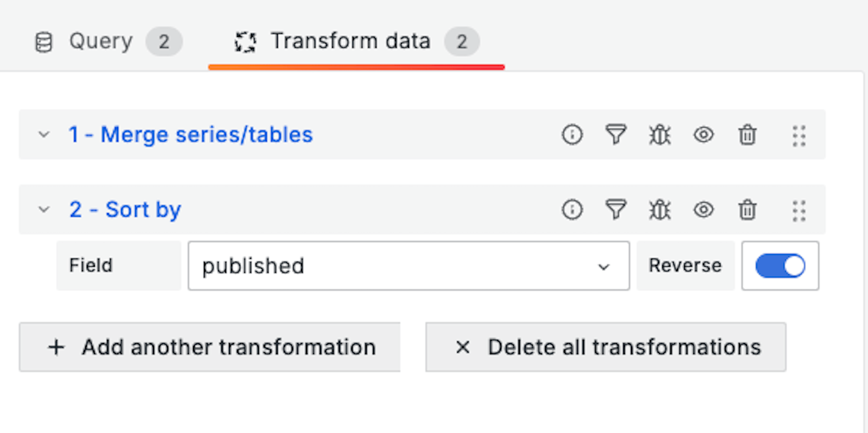
Task: Delete the Sort by transformation
Action: pos(747,209)
